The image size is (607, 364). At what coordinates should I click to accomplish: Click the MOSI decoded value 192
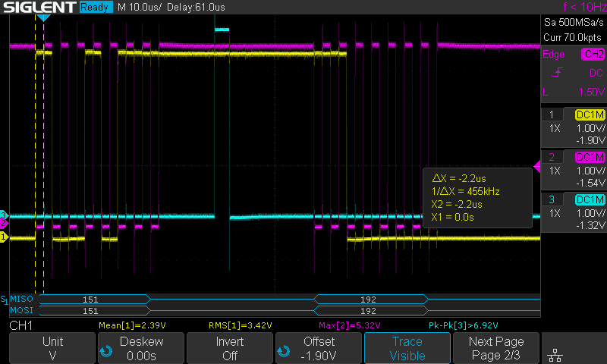(x=368, y=311)
